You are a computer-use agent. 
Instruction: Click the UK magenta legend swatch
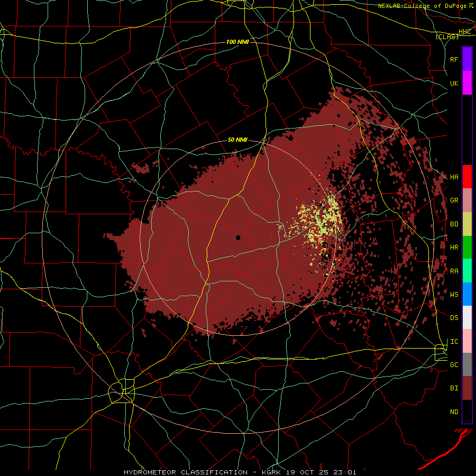pyautogui.click(x=467, y=83)
